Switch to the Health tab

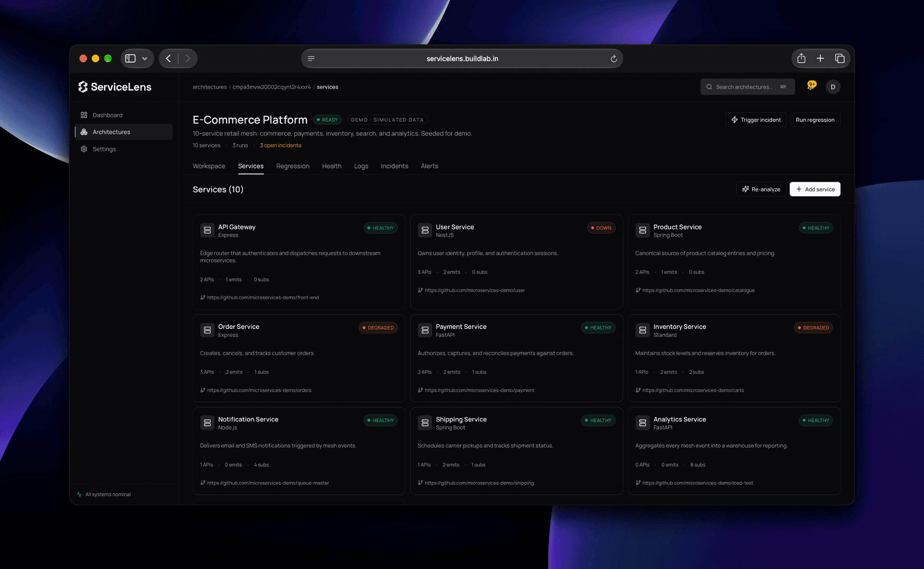[331, 166]
